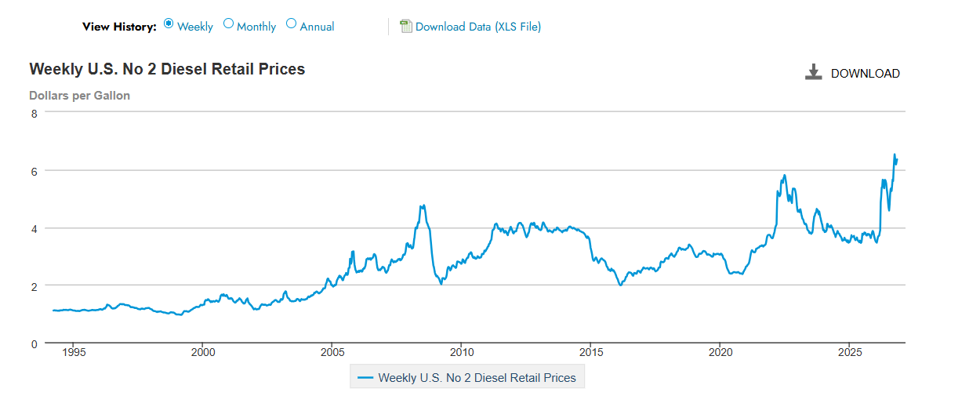Viewport: 980px width, 396px height.
Task: Click the 2000 x-axis label
Action: coord(203,354)
